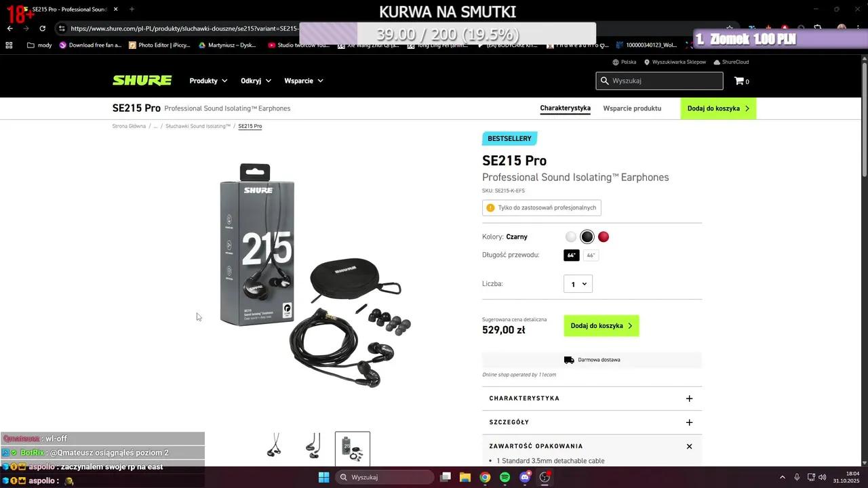Open the Liczba quantity dropdown
This screenshot has height=488, width=868.
[578, 284]
